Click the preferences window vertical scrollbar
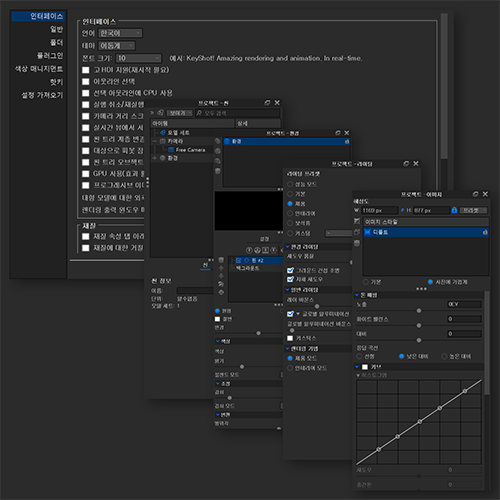Viewport: 500px width, 500px height. 444,87
